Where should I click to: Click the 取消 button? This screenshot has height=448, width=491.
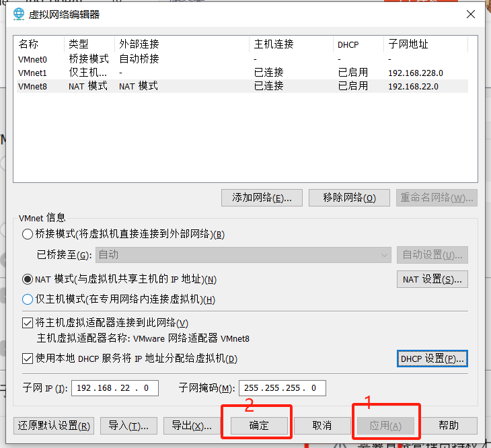322,426
